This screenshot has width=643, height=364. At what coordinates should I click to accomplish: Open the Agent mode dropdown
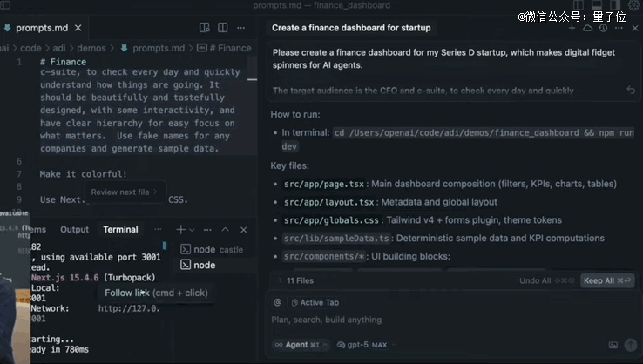coord(301,345)
